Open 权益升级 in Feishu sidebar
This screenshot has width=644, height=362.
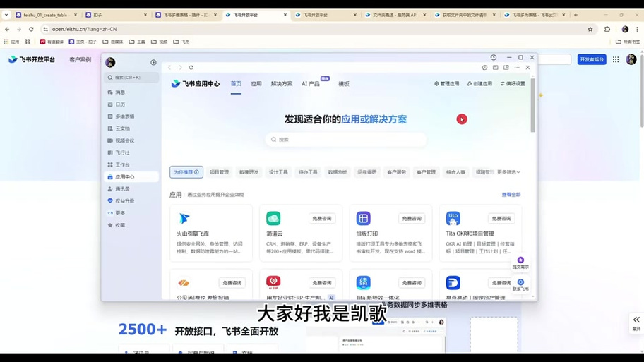click(x=131, y=200)
